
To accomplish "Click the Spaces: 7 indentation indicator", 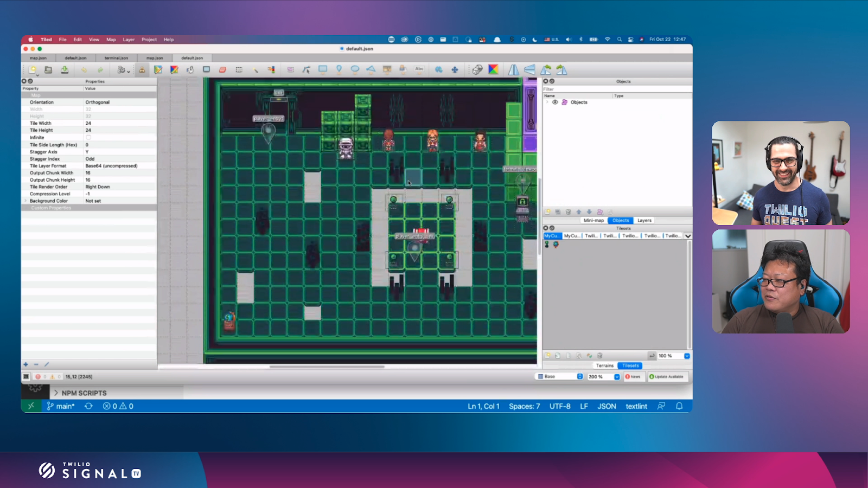I will coord(524,406).
